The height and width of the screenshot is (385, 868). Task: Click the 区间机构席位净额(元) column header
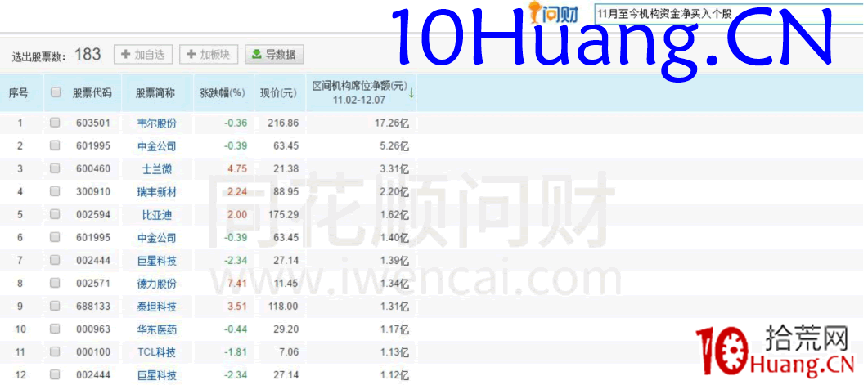point(359,93)
